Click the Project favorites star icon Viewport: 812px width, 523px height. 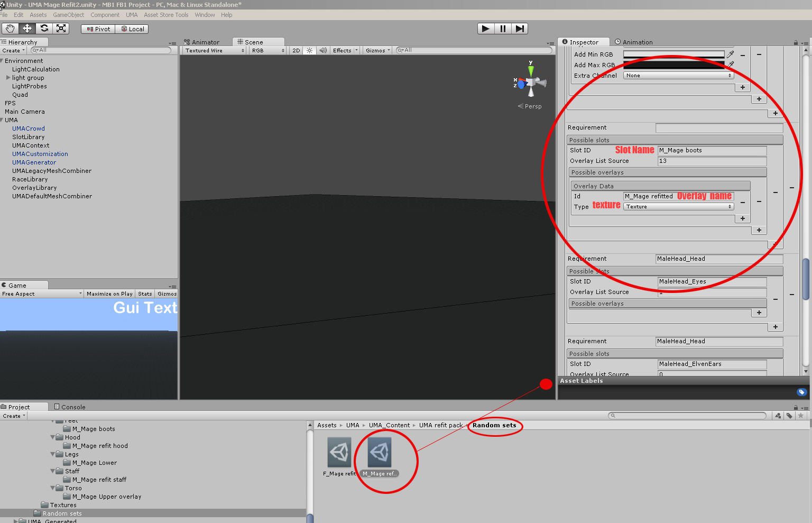click(x=801, y=416)
